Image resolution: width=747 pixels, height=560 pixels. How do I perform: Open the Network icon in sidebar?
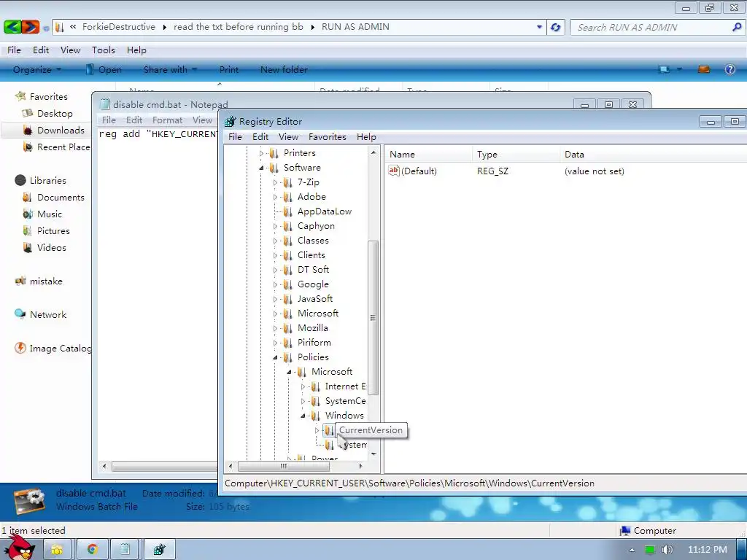[x=20, y=314]
